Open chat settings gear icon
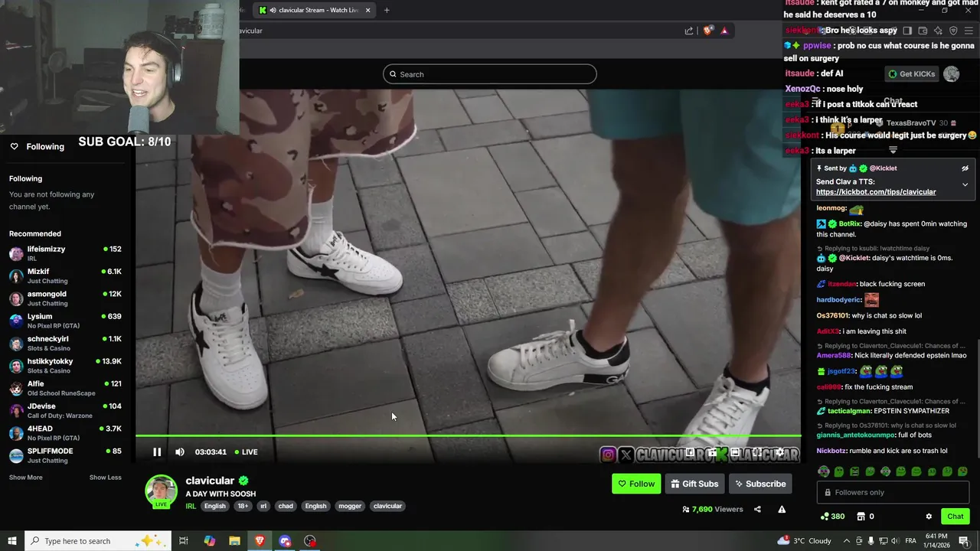The height and width of the screenshot is (551, 980). point(929,517)
